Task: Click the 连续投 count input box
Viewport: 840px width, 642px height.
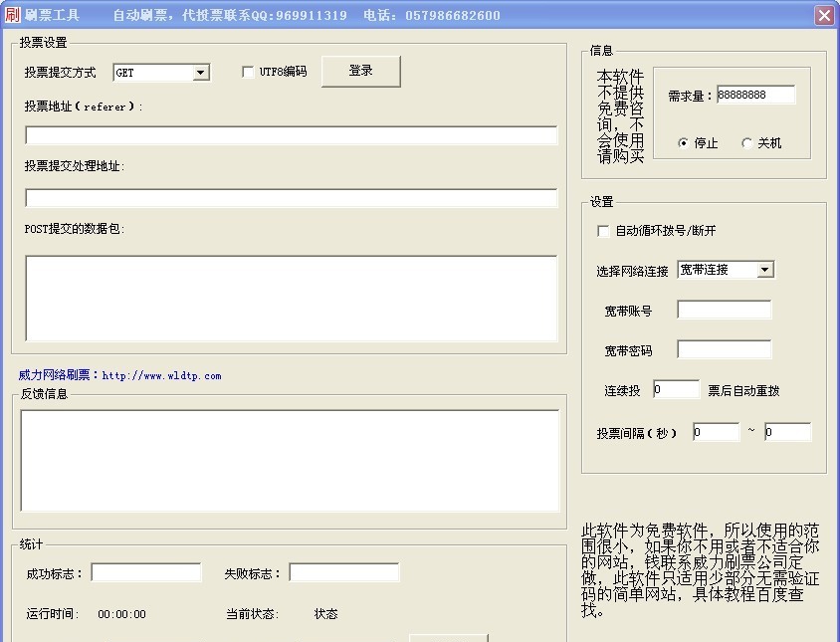Action: click(x=676, y=390)
